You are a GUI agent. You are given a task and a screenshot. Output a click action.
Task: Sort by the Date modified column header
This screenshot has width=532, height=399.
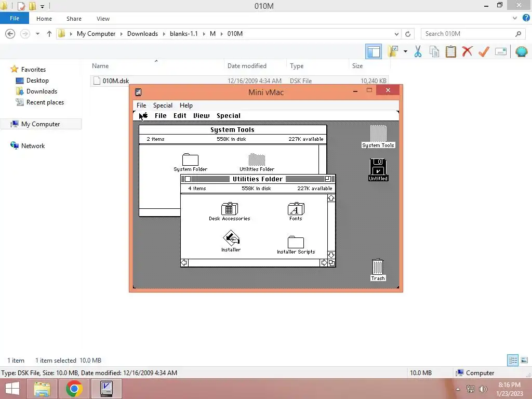click(247, 66)
